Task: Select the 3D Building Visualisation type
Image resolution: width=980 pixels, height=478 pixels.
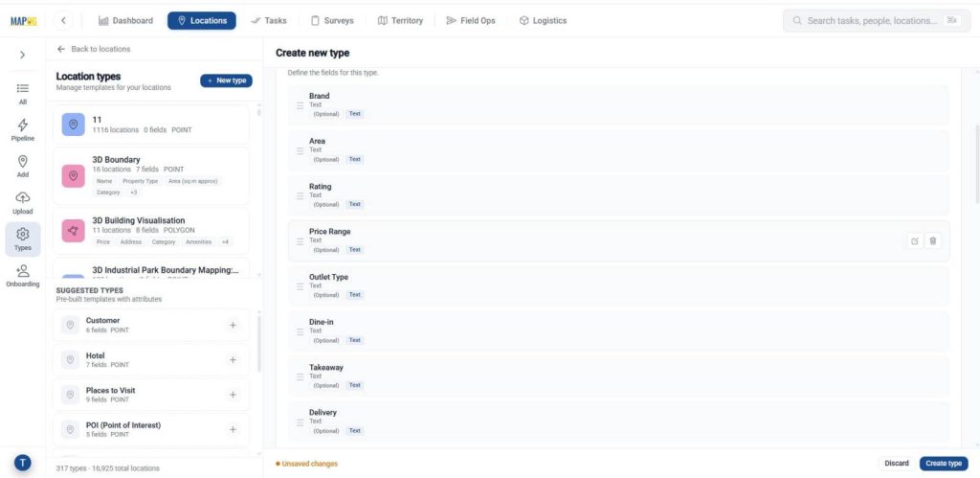Action: 150,231
